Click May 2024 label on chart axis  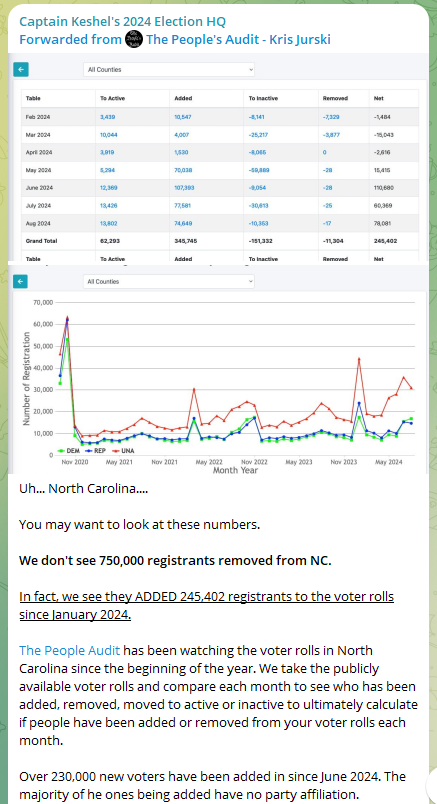pos(389,462)
